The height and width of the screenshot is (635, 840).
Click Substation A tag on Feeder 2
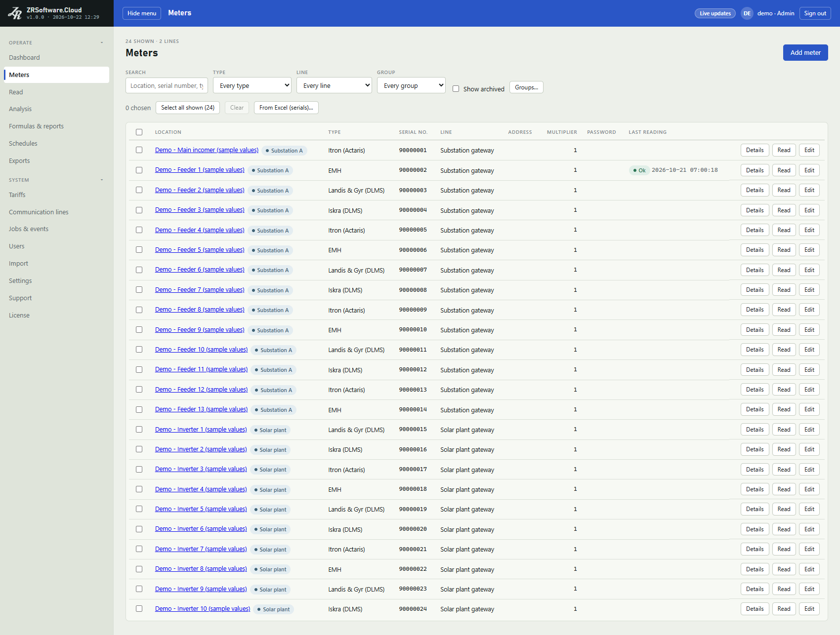[x=270, y=191]
